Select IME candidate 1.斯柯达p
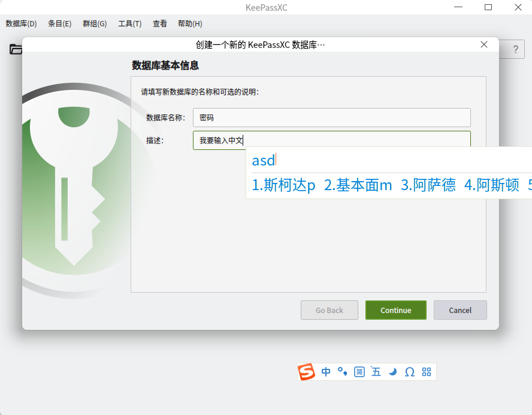Viewport: 532px width, 415px height. [283, 185]
